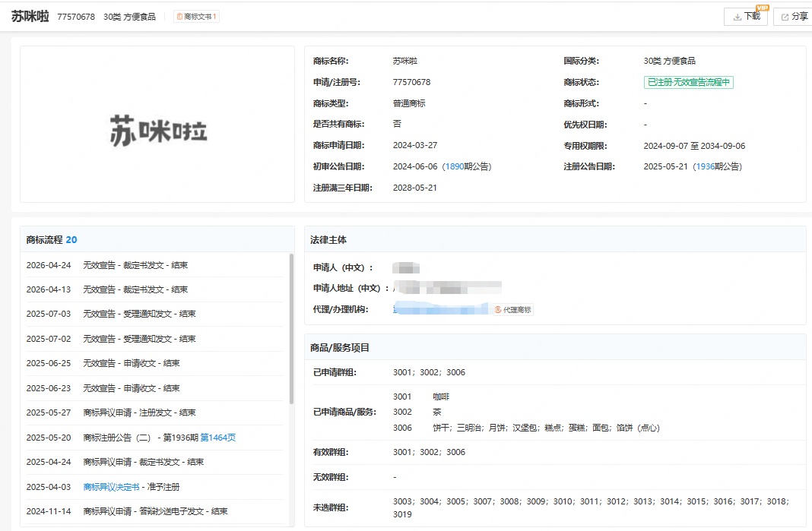Click the 商品/服务项目 section header
Screen dimensions: 812x531
tap(555, 348)
